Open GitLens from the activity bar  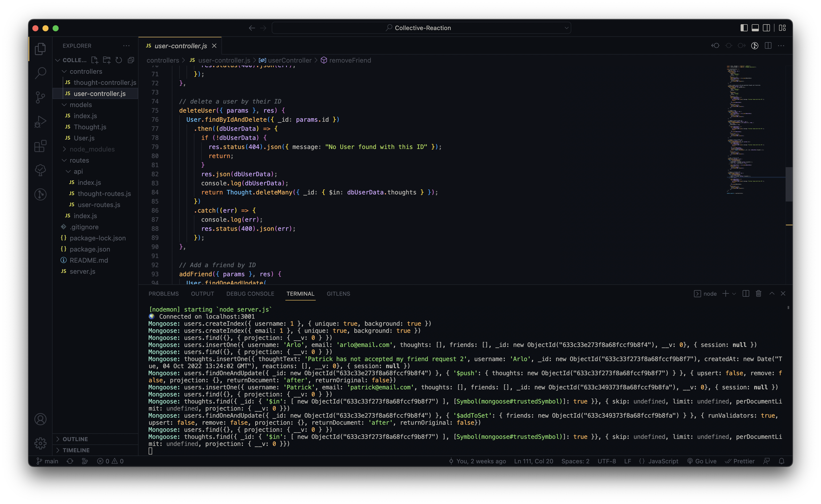click(x=40, y=195)
